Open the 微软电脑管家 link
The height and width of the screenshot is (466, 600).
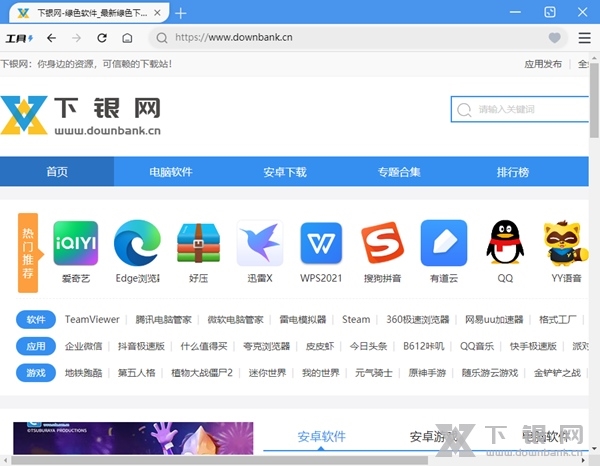(x=235, y=319)
